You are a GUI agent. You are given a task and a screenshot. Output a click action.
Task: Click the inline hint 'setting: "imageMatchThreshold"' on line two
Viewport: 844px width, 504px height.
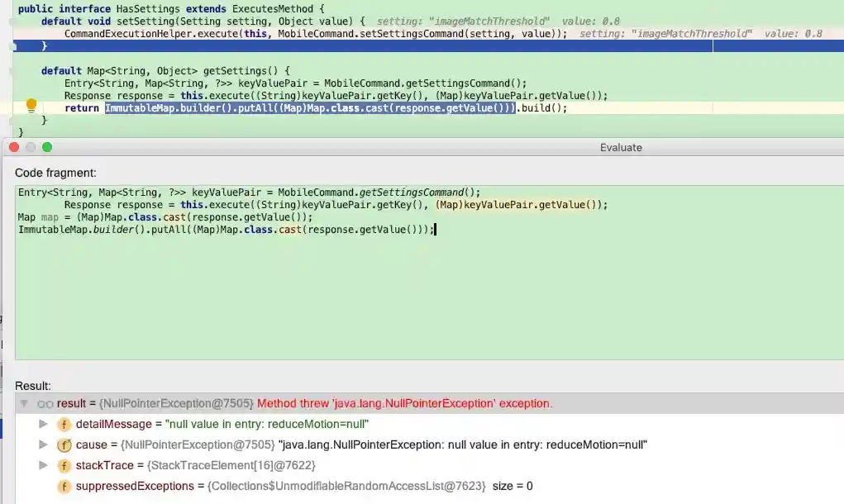pos(463,21)
